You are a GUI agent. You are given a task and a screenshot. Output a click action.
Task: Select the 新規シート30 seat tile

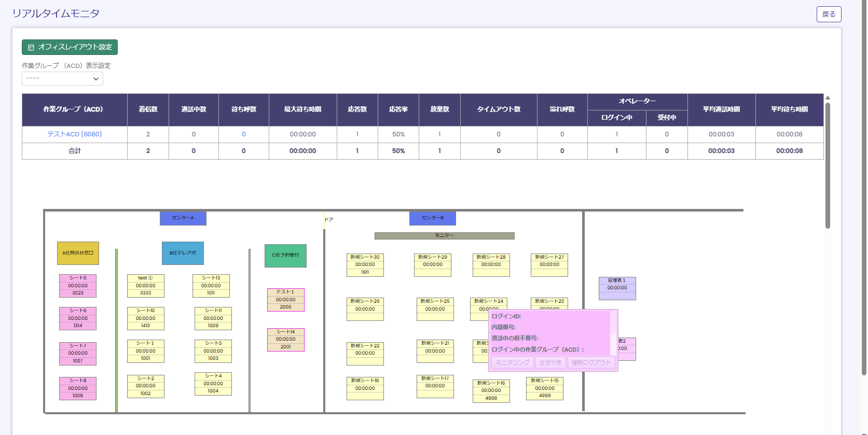(x=365, y=264)
